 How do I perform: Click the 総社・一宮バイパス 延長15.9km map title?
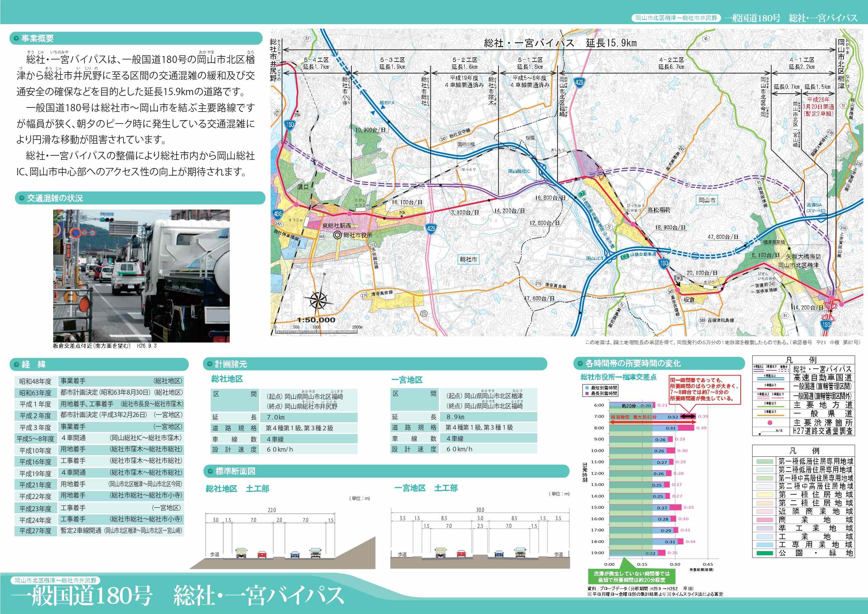tap(560, 43)
